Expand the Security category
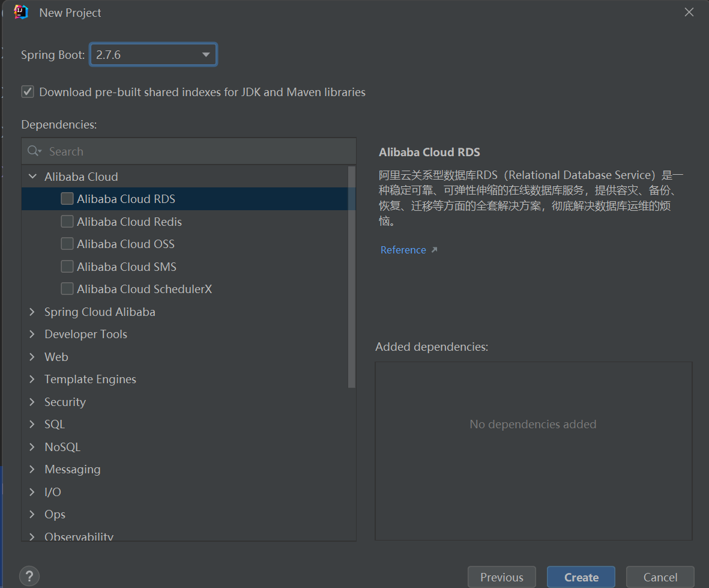709x588 pixels. click(32, 402)
